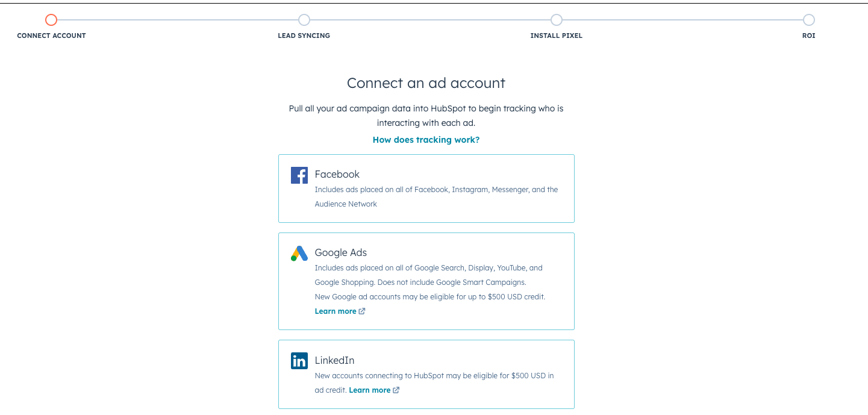Click the LinkedIn logo icon
Viewport: 868px width, 415px height.
[299, 361]
